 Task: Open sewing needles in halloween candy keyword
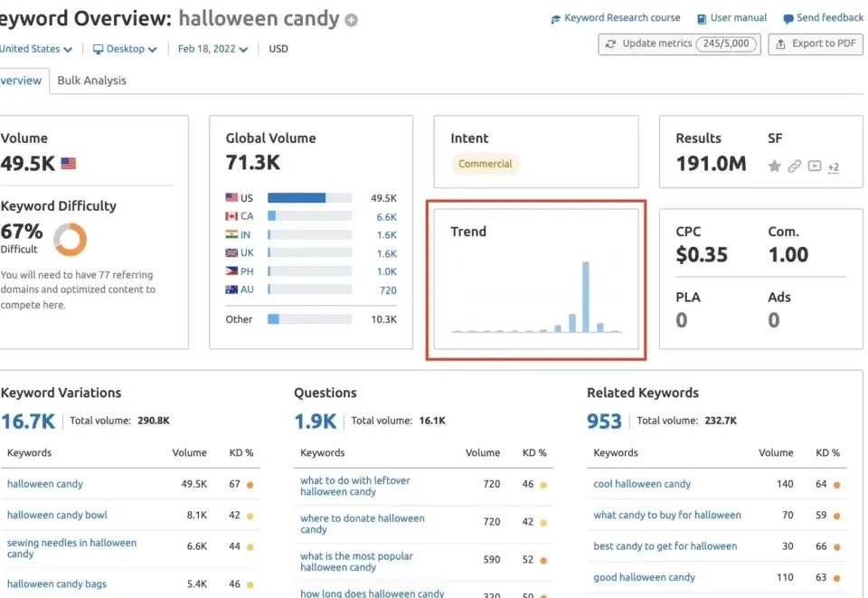(x=71, y=548)
